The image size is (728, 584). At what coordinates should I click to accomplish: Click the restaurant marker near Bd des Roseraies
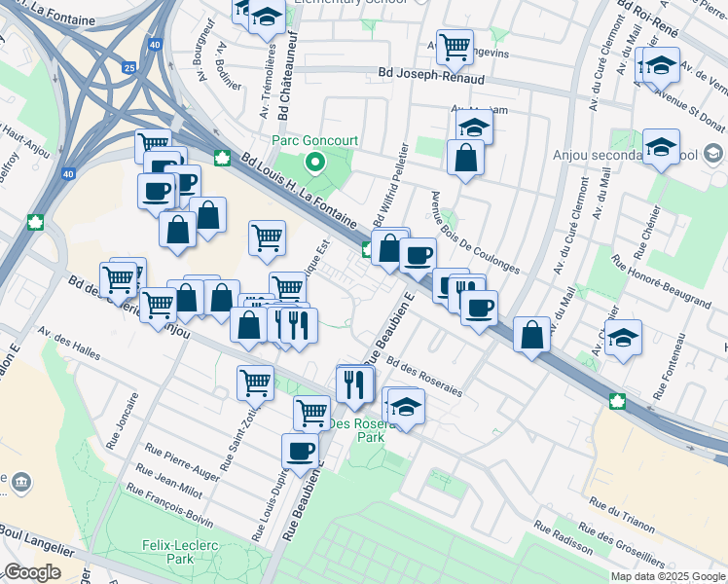tap(354, 386)
